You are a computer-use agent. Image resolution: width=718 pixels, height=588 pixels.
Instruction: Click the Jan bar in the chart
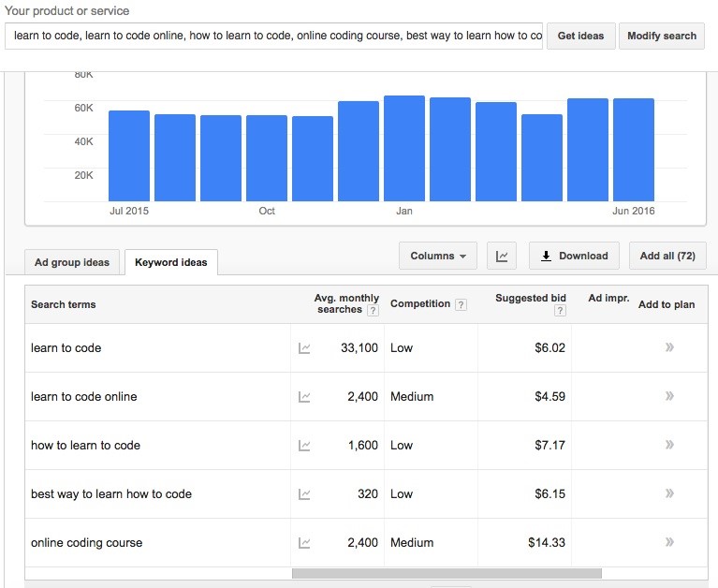click(x=404, y=148)
